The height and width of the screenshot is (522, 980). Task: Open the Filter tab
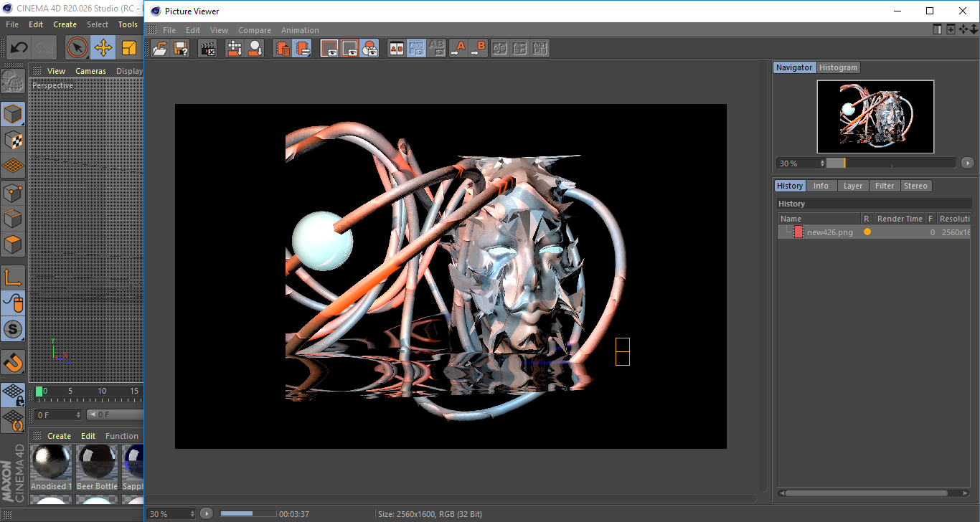[885, 186]
